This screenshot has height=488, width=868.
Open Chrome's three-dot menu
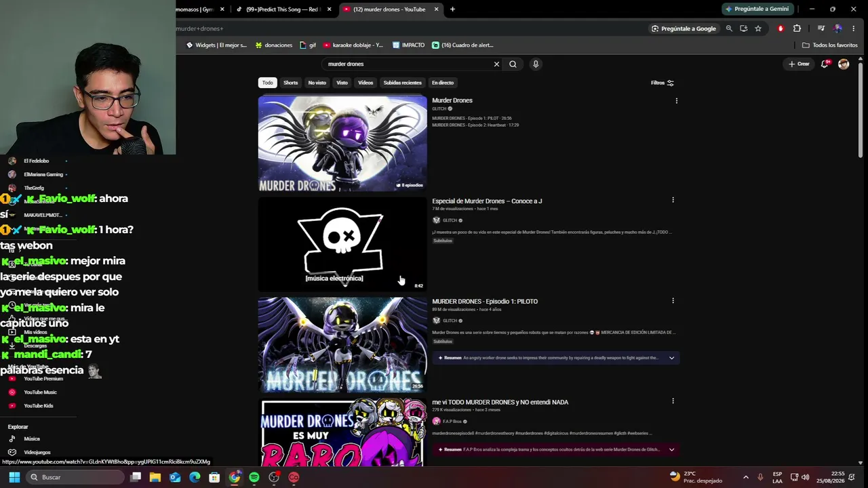click(853, 28)
